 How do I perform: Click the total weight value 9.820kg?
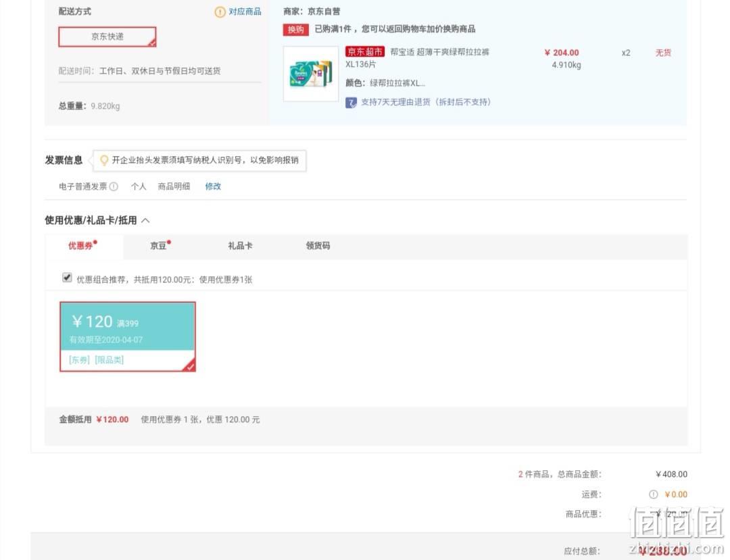105,106
